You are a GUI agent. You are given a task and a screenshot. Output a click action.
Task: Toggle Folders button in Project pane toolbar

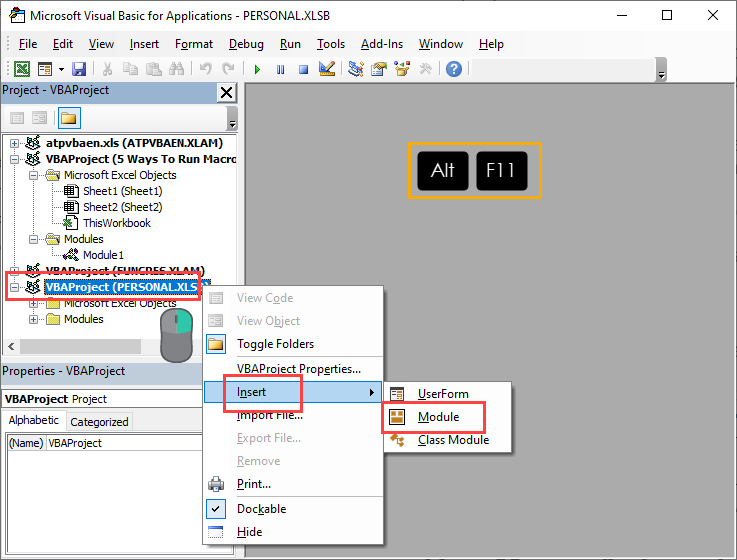[69, 118]
